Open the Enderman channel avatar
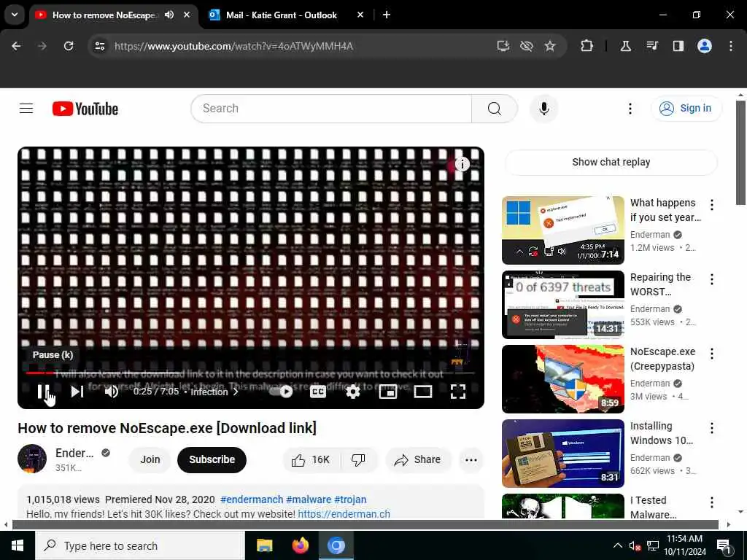 click(32, 459)
